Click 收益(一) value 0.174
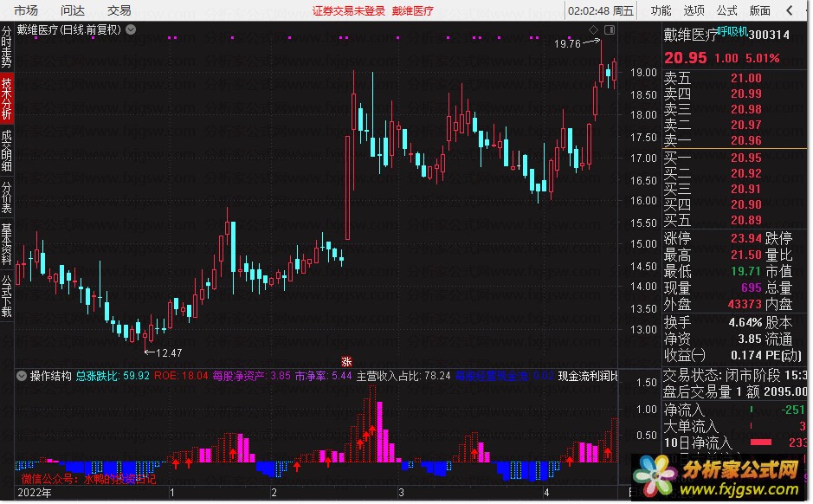 coord(746,355)
